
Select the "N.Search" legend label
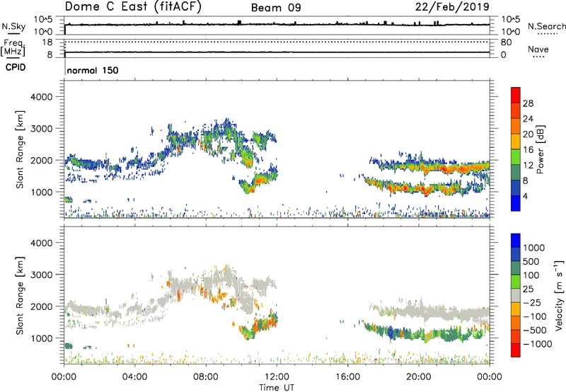click(546, 26)
